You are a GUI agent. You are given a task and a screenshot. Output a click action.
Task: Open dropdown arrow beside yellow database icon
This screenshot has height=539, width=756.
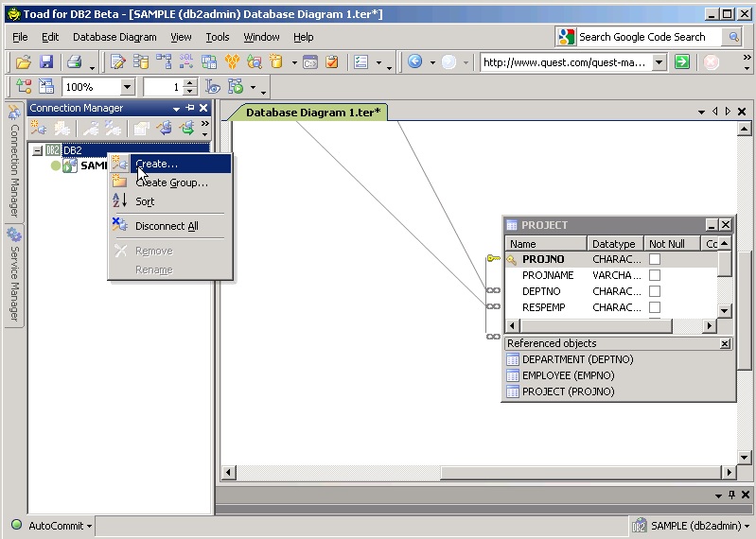point(294,62)
